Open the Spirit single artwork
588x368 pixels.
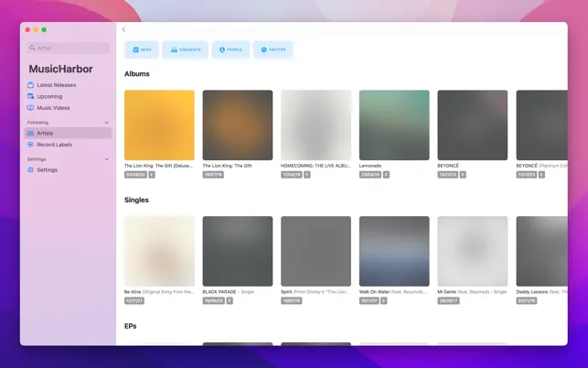tap(316, 251)
